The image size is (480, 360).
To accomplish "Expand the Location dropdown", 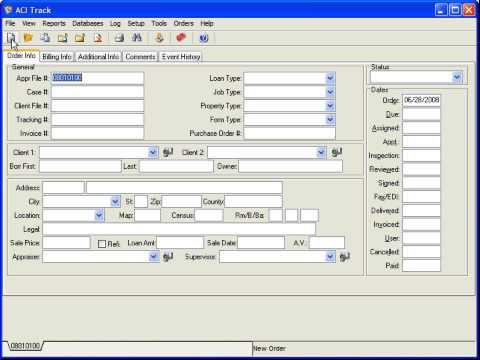I will click(99, 215).
